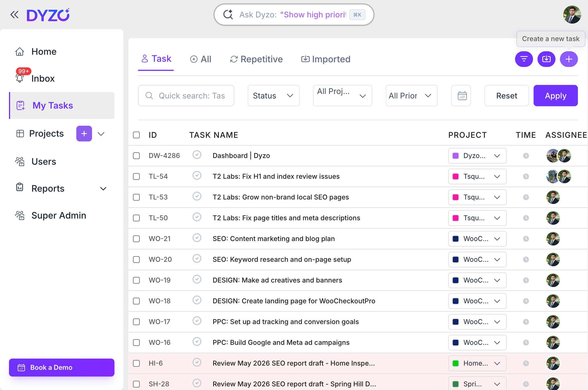
Task: Click purple color swatch on DW-4286 project
Action: click(x=456, y=156)
